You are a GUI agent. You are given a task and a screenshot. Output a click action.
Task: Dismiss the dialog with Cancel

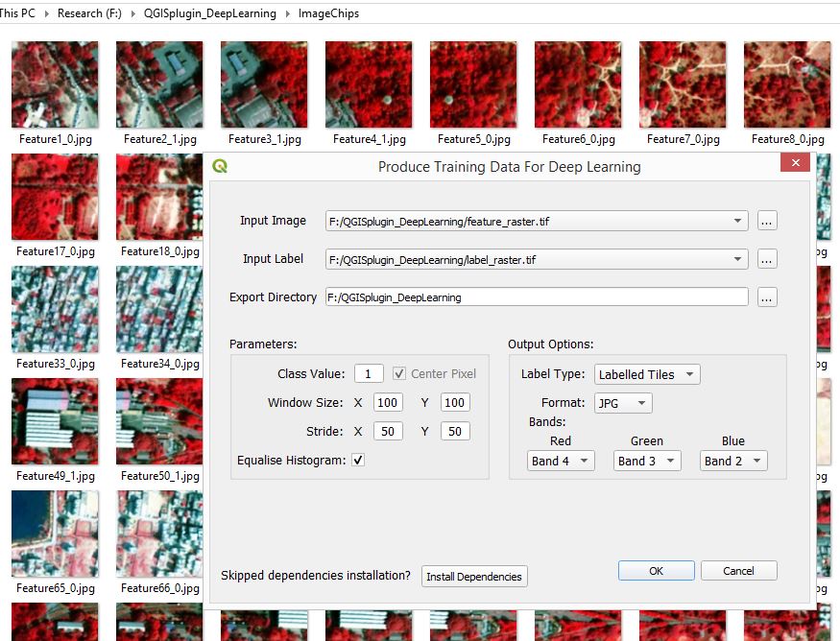(x=738, y=570)
